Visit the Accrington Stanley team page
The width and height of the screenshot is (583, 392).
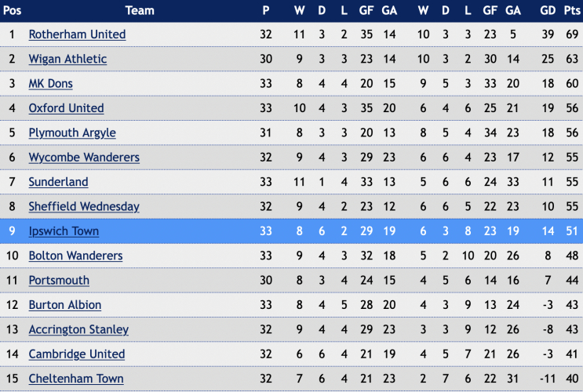pyautogui.click(x=78, y=329)
